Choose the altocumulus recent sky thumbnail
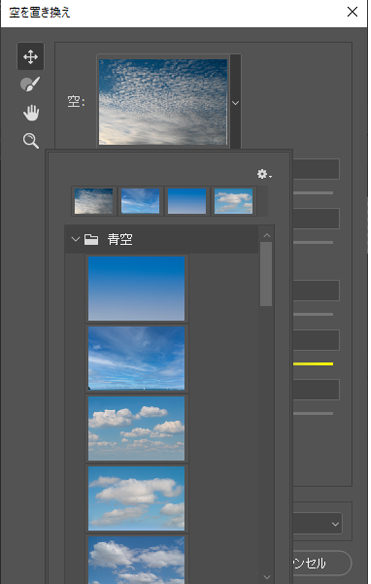The width and height of the screenshot is (371, 584). click(x=94, y=201)
